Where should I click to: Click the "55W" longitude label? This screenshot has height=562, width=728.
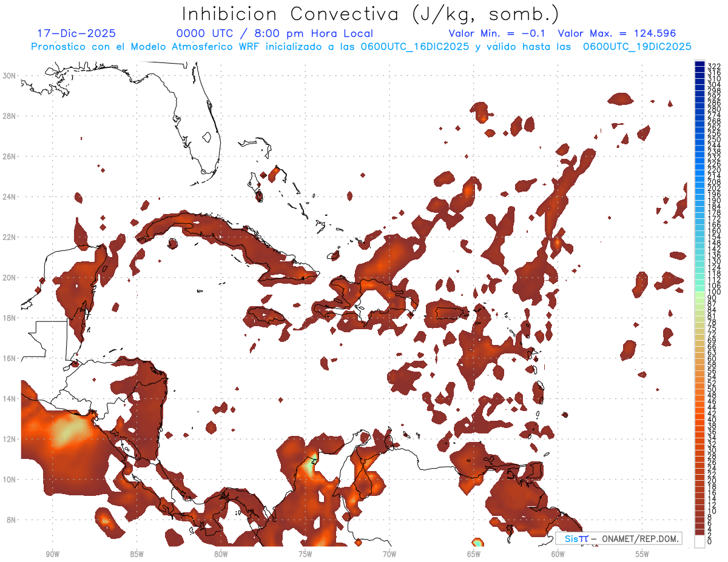click(x=642, y=554)
